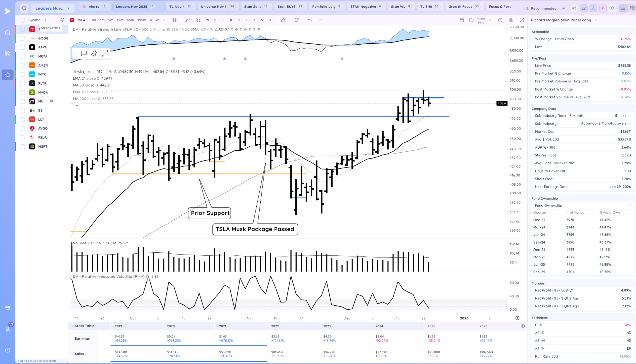The width and height of the screenshot is (636, 364).
Task: Check the GOOG row checkbox
Action: point(23,38)
